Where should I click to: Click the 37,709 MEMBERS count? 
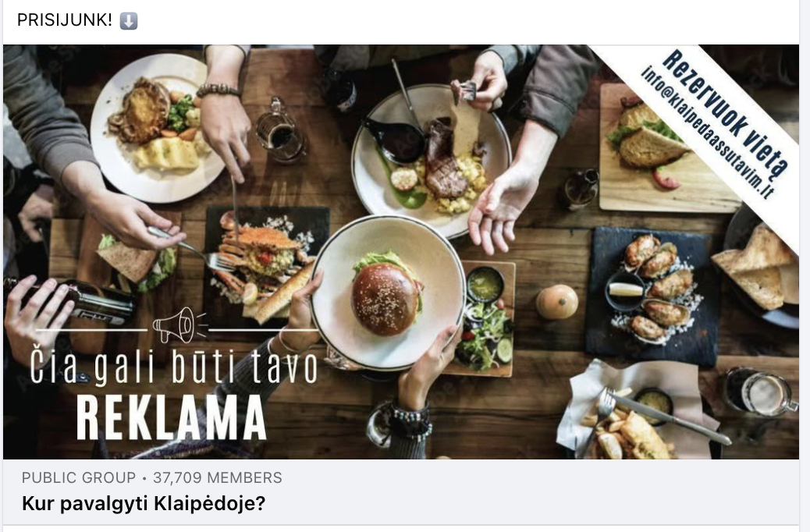pyautogui.click(x=218, y=477)
